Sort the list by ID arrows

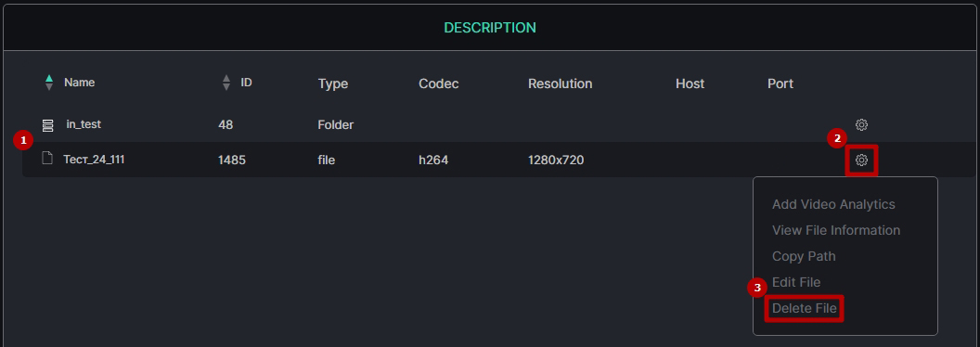[226, 83]
